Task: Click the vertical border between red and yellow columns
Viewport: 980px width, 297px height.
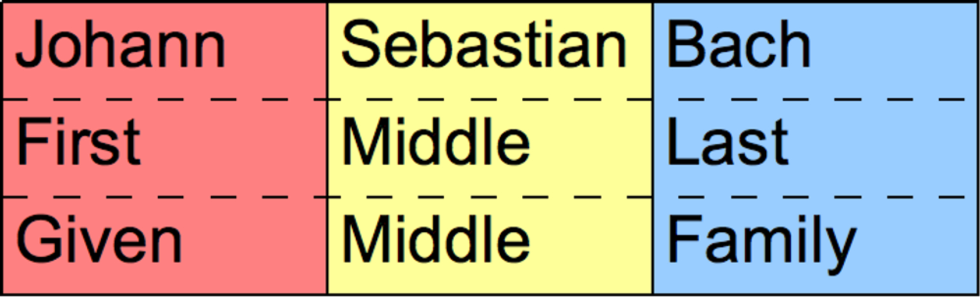Action: pos(327,147)
